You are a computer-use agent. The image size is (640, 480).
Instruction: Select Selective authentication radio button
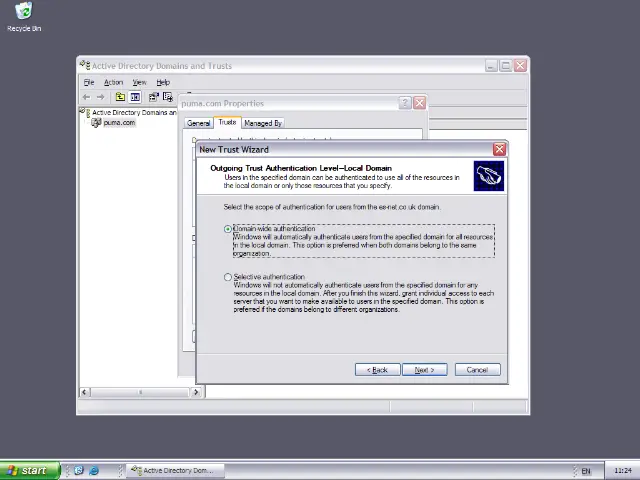(228, 277)
